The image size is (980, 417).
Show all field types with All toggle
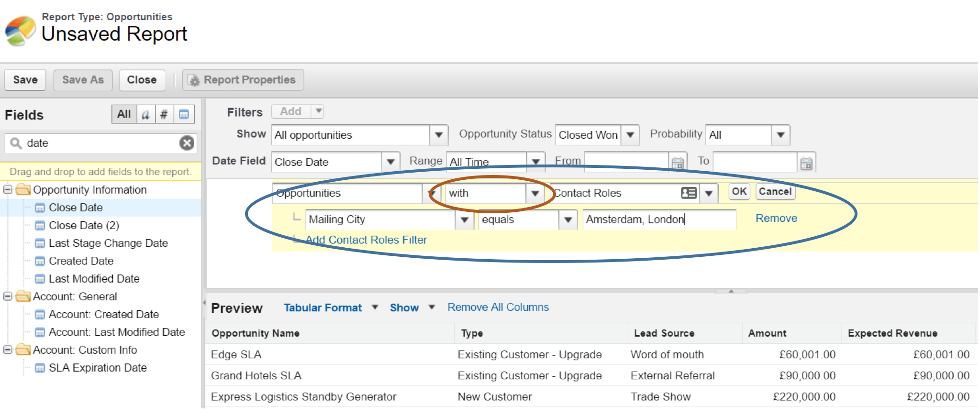pos(124,114)
